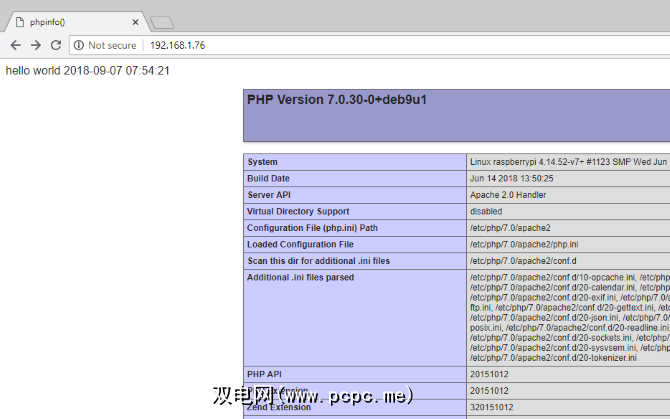Click the /etc/php/7.0/apache2/php.ini value
670x419 pixels.
click(x=524, y=244)
